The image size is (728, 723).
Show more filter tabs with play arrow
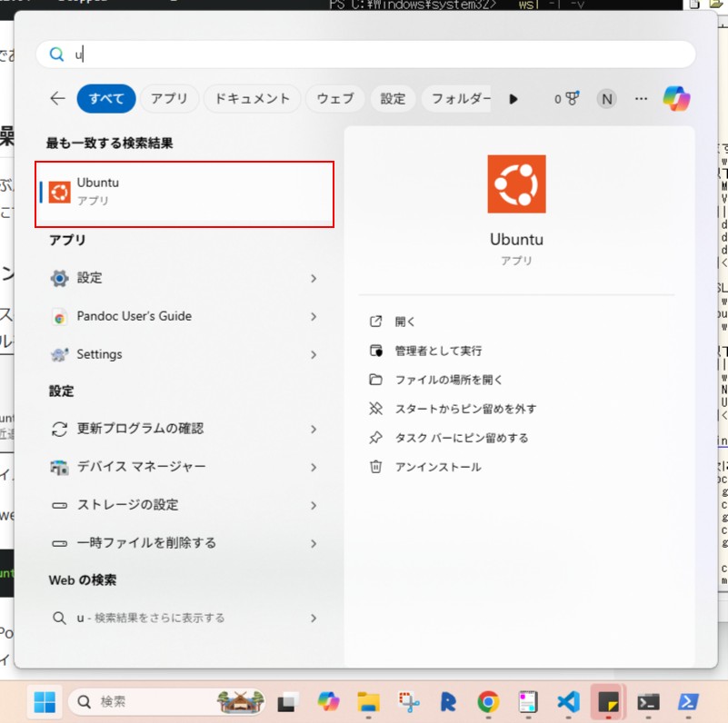tap(513, 99)
